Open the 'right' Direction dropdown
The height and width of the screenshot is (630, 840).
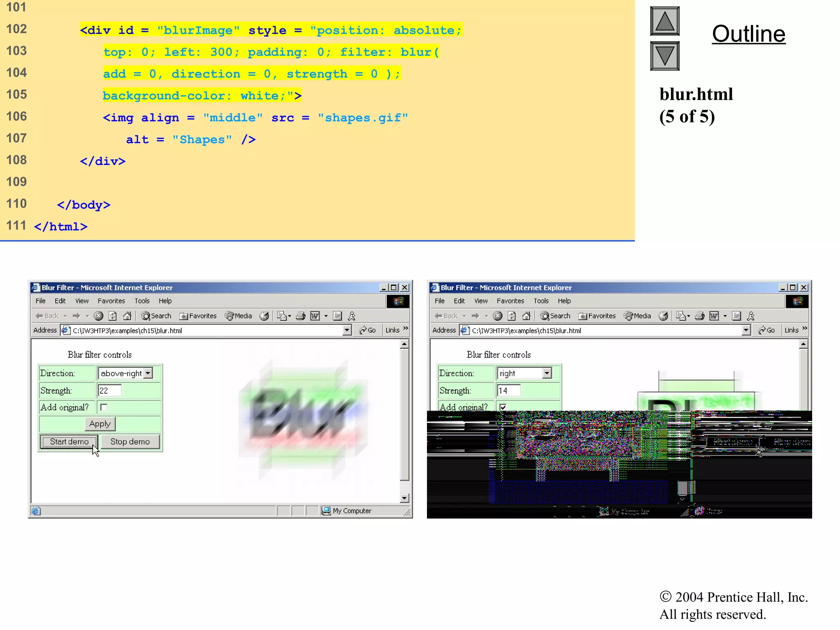(547, 373)
